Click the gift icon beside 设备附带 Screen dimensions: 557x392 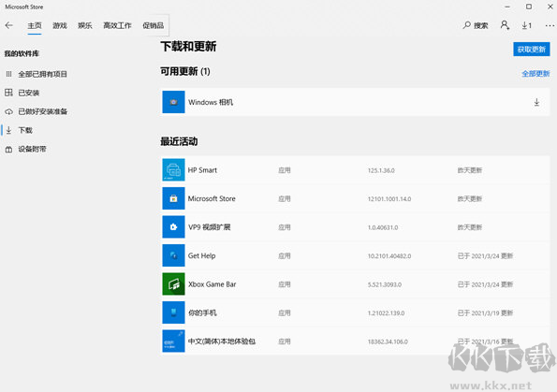(8, 150)
